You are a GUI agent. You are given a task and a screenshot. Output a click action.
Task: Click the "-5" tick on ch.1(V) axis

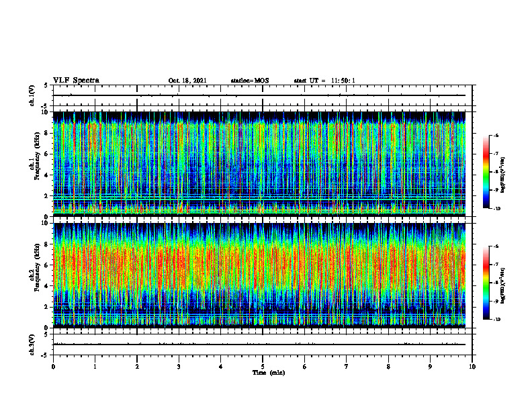[45, 106]
